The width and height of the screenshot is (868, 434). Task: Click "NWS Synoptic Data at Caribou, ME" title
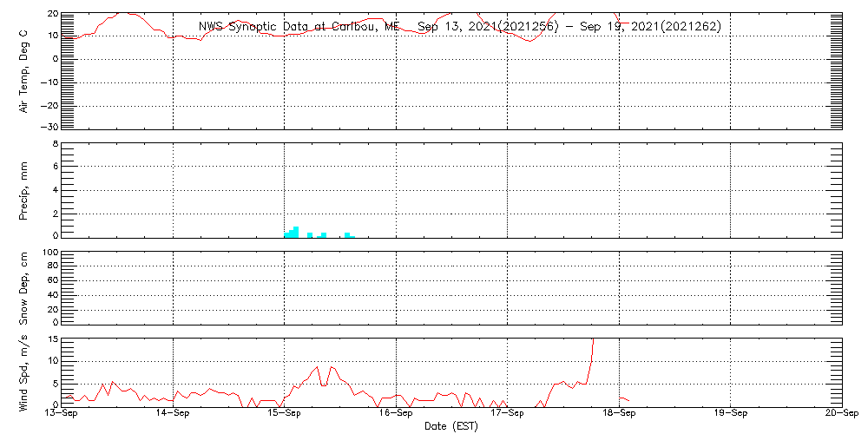point(299,27)
